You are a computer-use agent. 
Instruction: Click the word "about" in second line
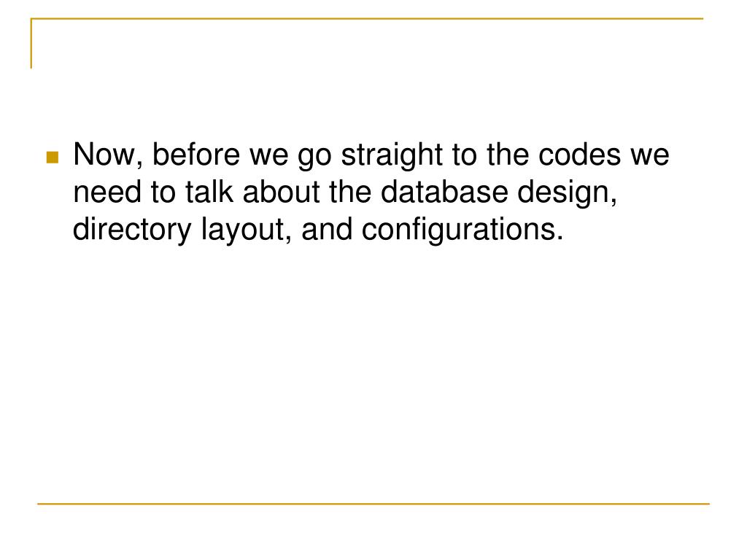point(281,192)
